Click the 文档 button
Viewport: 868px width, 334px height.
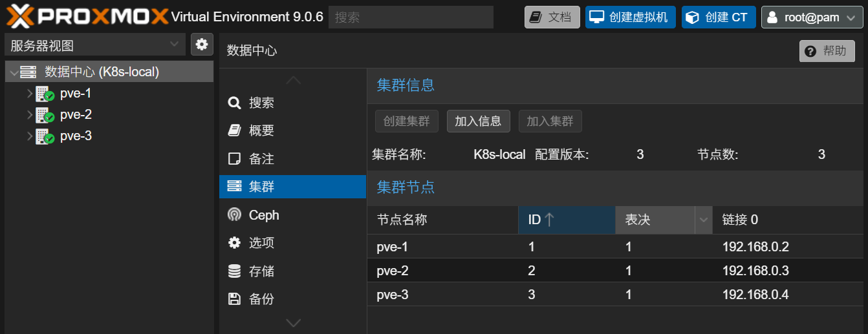(552, 17)
